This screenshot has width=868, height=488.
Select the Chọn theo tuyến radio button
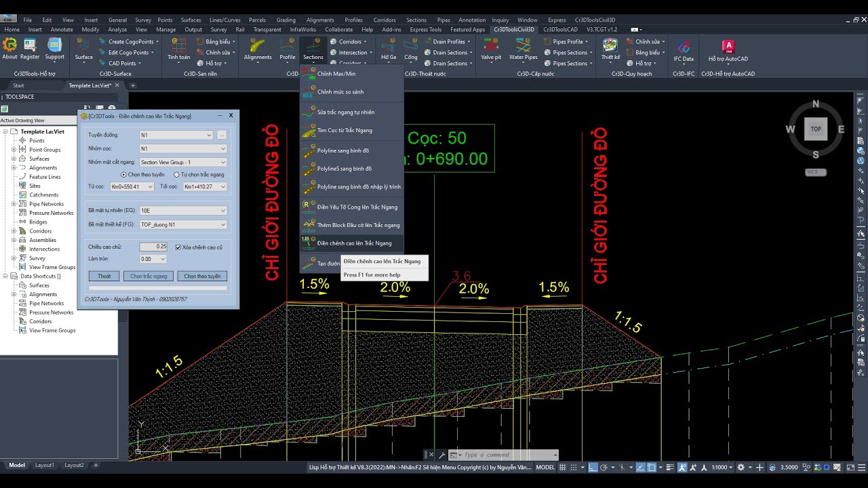pyautogui.click(x=123, y=174)
